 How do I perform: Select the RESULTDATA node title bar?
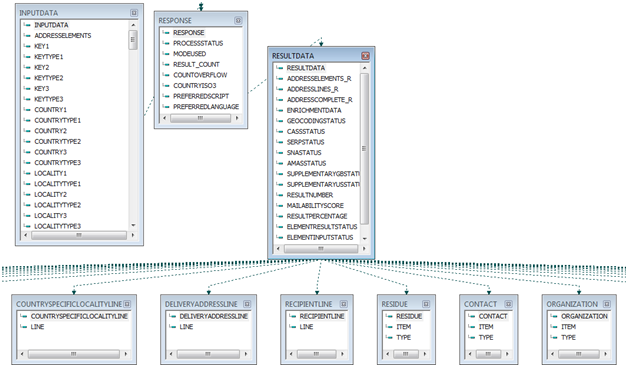point(316,56)
